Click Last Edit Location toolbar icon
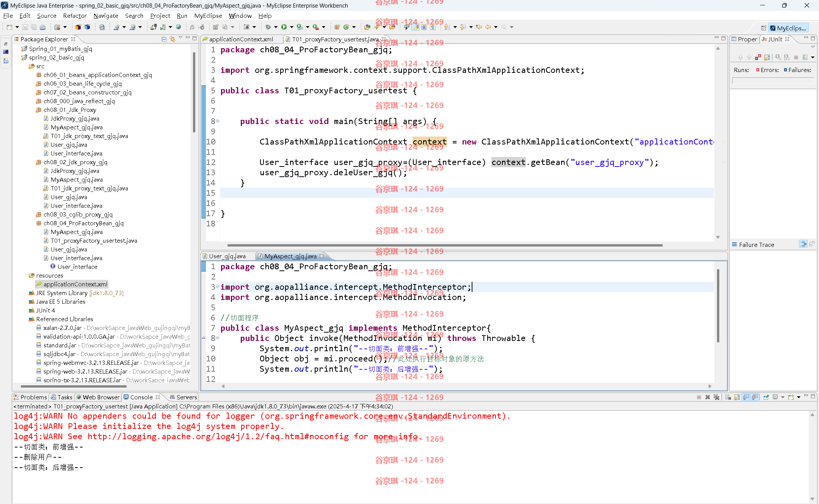This screenshot has height=504, width=819. pos(479,27)
